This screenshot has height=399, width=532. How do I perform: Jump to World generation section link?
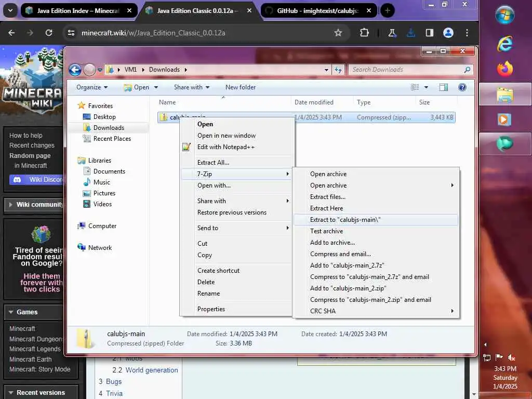pos(152,370)
